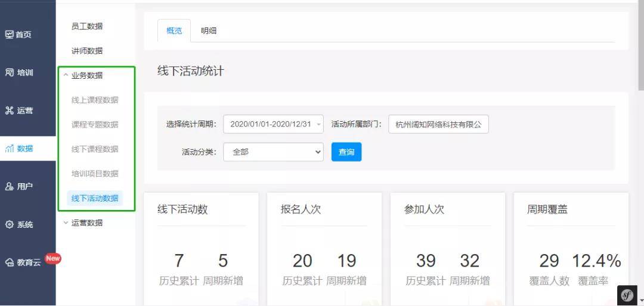Open the 选择统计周期 date range dropdown
This screenshot has width=644, height=306.
[x=274, y=124]
